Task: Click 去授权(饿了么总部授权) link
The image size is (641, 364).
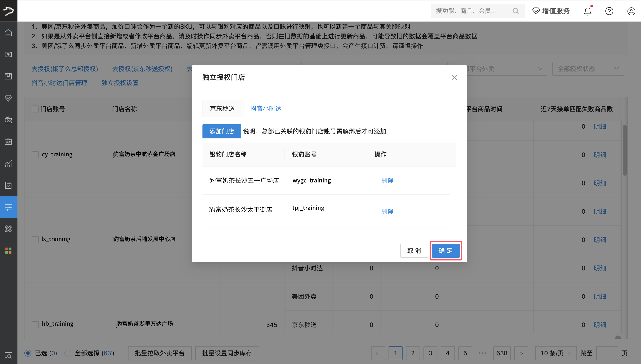Action: click(65, 69)
